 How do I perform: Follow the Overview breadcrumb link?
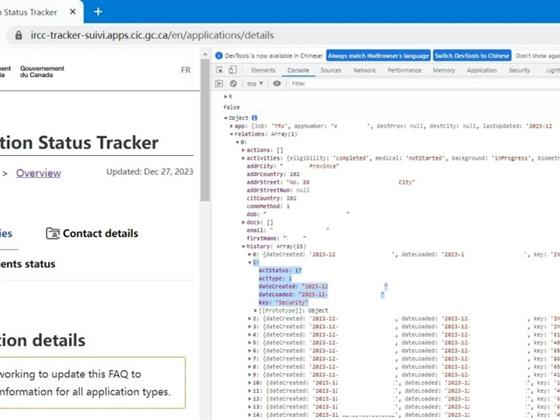point(39,173)
